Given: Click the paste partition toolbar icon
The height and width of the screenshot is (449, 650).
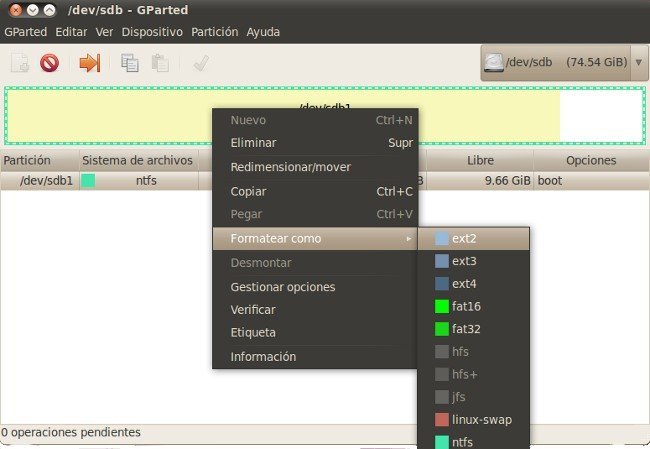Looking at the screenshot, I should coord(160,63).
